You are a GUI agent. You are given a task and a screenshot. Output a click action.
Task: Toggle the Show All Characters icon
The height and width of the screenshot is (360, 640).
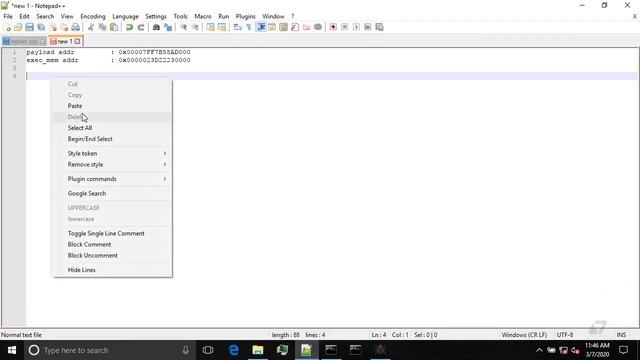(249, 27)
